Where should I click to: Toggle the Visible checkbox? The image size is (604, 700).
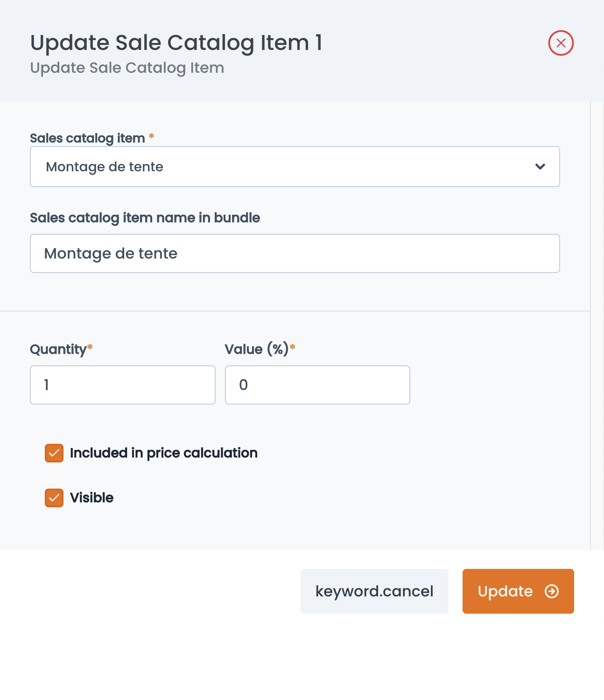[x=54, y=498]
